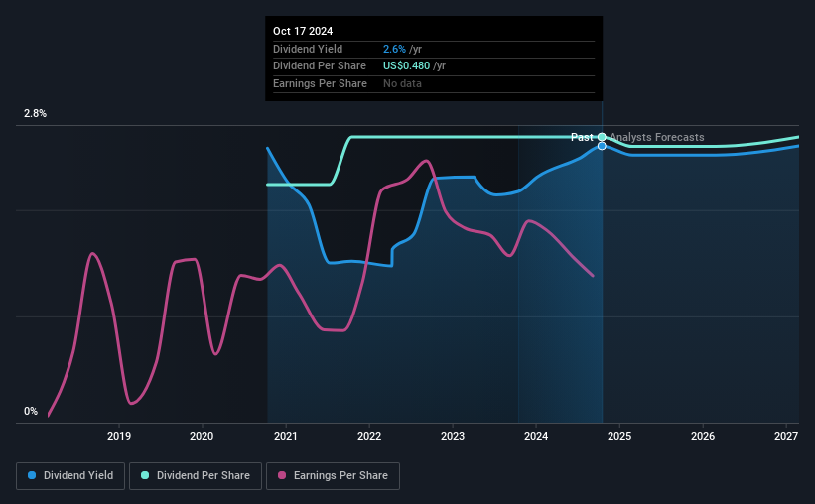Click the 2019 x-axis label
The image size is (815, 504).
click(x=119, y=436)
